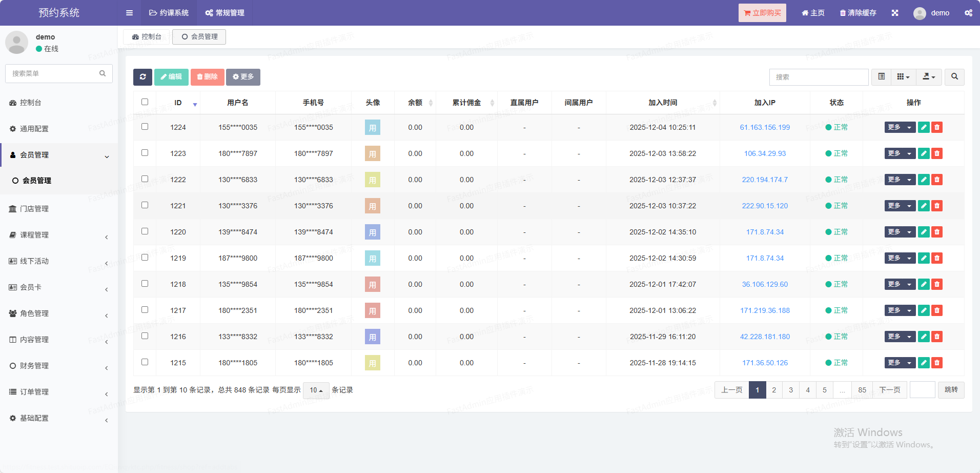980x473 pixels.
Task: Open IP link 61.163.156.199
Action: [x=765, y=127]
